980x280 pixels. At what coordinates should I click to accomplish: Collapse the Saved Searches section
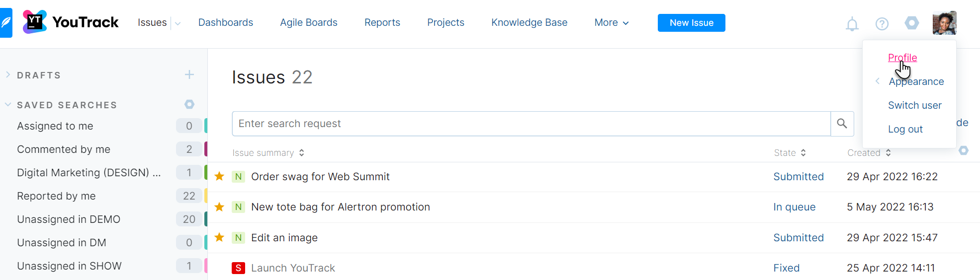pos(8,105)
